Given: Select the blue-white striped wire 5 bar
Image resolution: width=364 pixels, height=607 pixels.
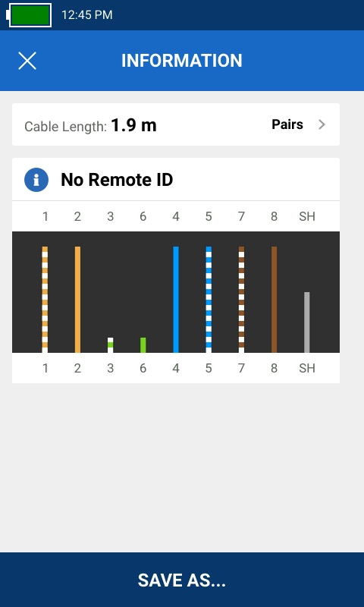Looking at the screenshot, I should 209,300.
